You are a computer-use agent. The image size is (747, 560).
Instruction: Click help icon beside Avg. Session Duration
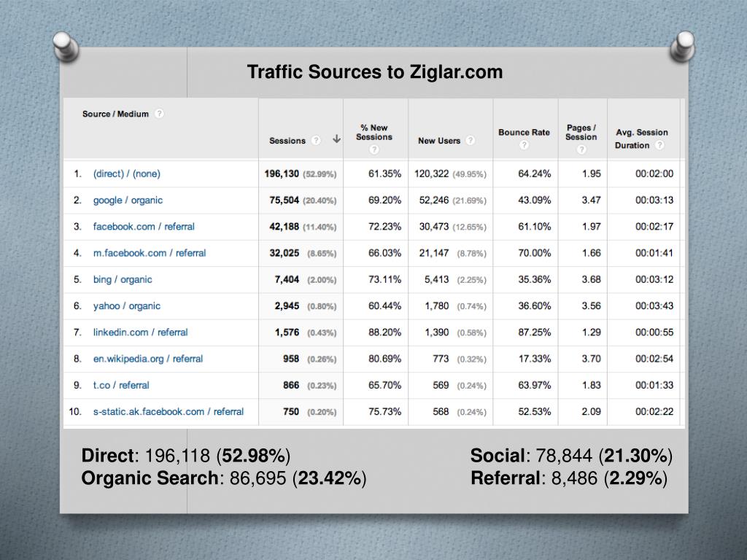659,145
